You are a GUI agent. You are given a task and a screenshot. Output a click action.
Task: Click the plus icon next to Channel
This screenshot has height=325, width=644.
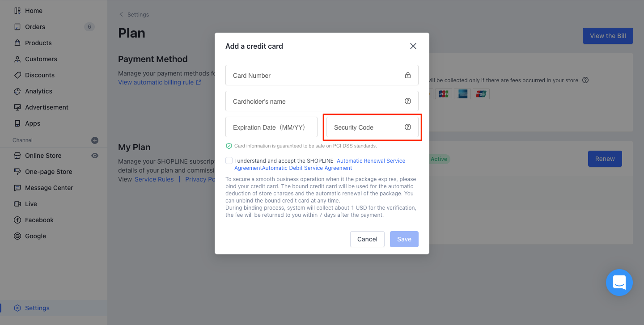point(95,140)
